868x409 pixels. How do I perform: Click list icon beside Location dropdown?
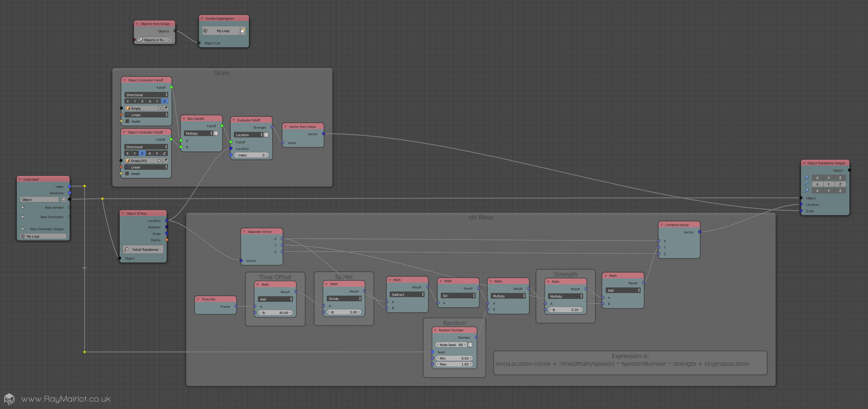tap(266, 135)
